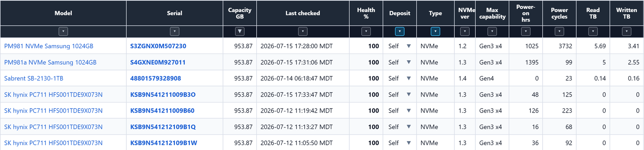Expand Deposit dropdown for Sabrent SB-2130-1TB row
Screen dimensions: 644x150
409,78
